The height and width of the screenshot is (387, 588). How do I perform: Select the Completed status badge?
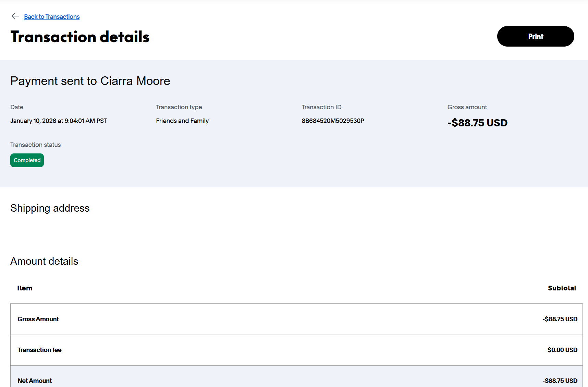click(x=27, y=160)
